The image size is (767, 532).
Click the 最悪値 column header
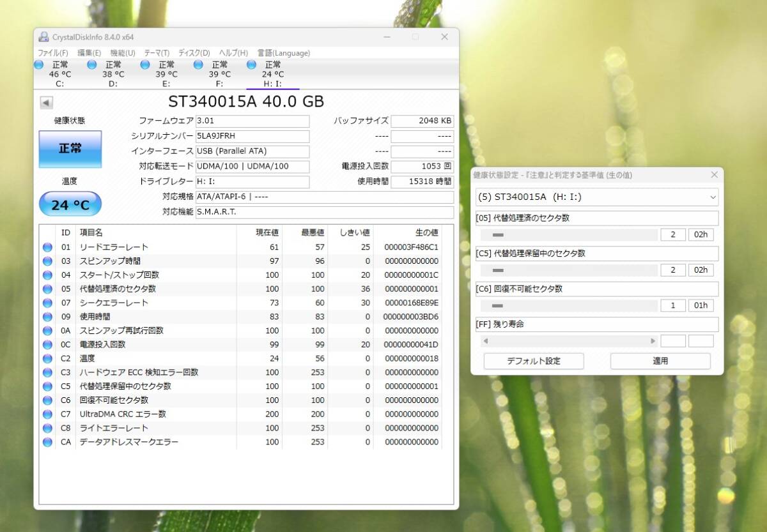(x=305, y=233)
